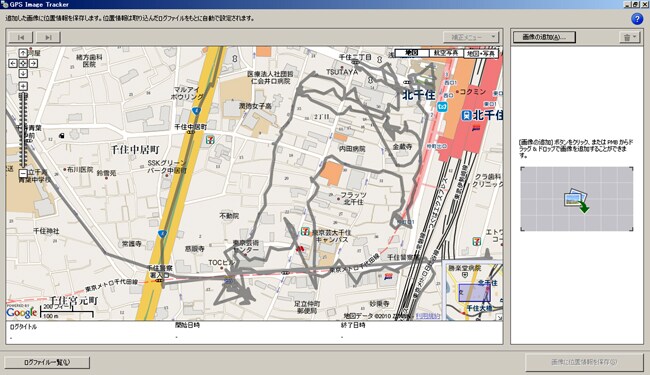Click the map zoom level slider

[23, 130]
